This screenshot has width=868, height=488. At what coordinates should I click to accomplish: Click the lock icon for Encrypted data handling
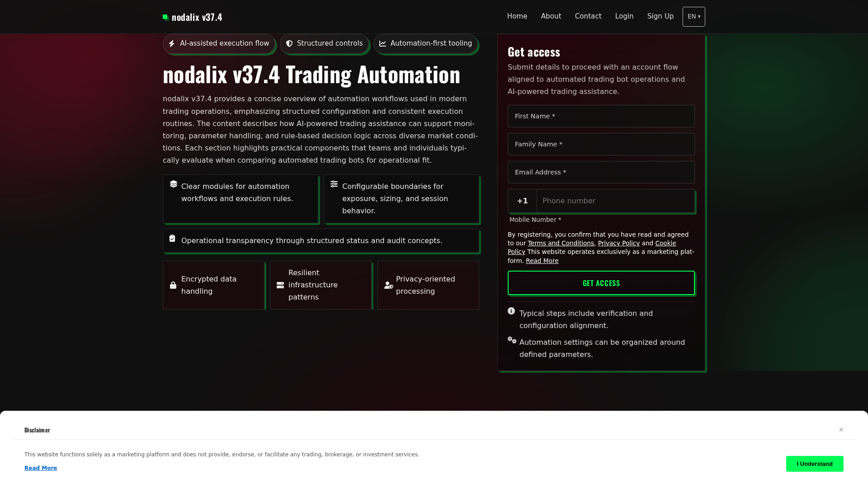[x=173, y=285]
